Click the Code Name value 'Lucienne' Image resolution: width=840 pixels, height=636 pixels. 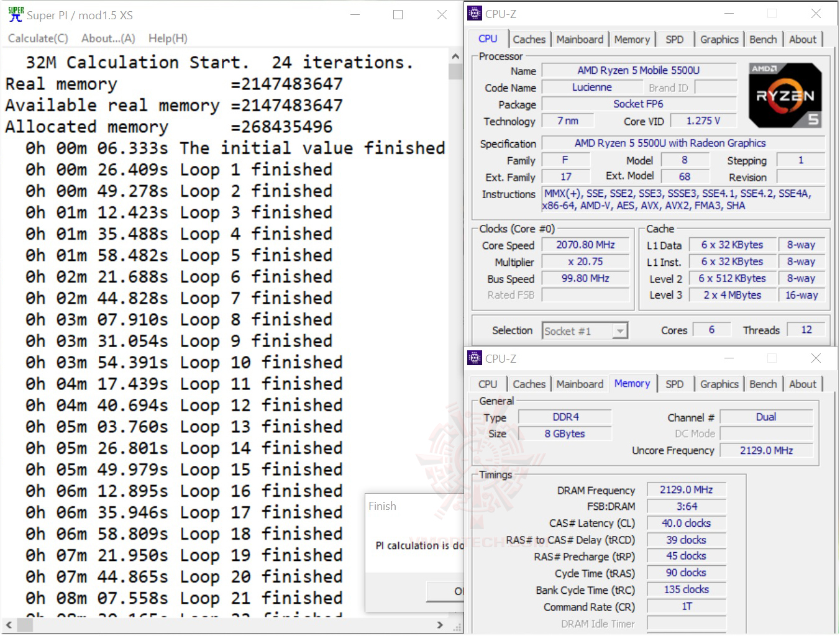coord(592,87)
